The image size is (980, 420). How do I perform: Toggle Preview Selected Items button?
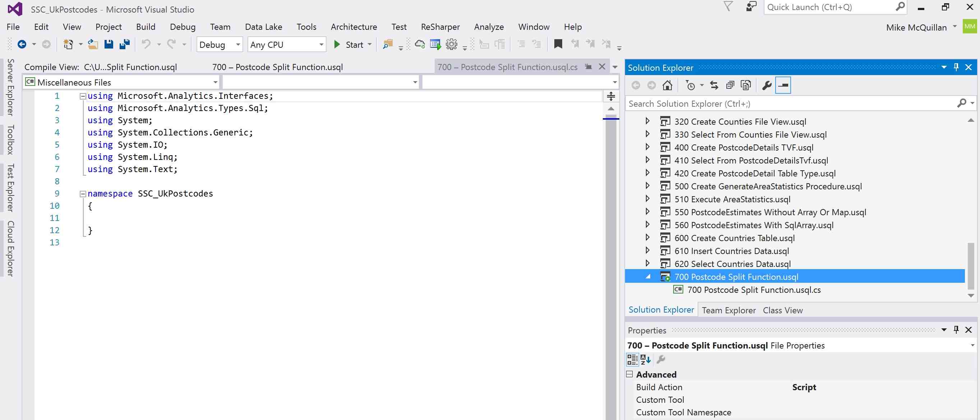click(x=783, y=85)
